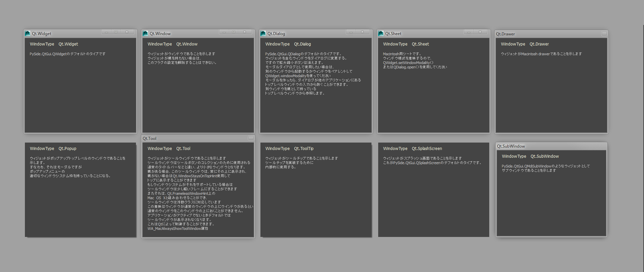Image resolution: width=644 pixels, height=272 pixels.
Task: Minimize the Qt.Widget window
Action: (x=106, y=32)
